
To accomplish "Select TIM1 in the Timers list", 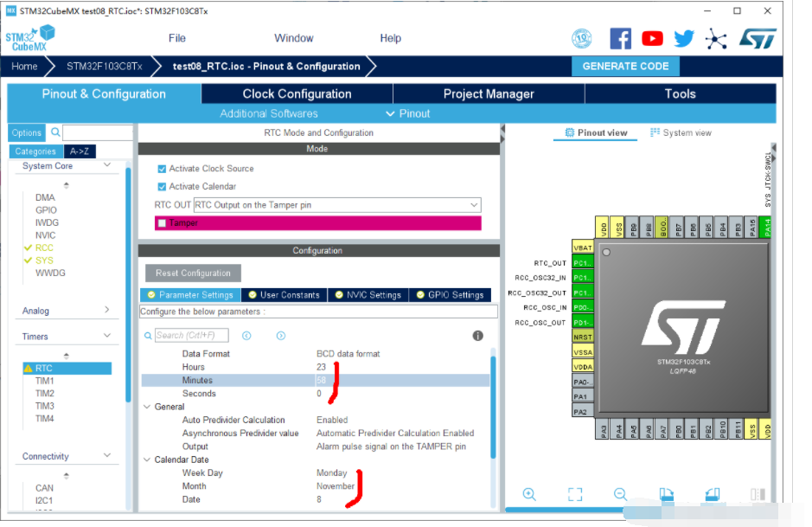I will point(45,381).
